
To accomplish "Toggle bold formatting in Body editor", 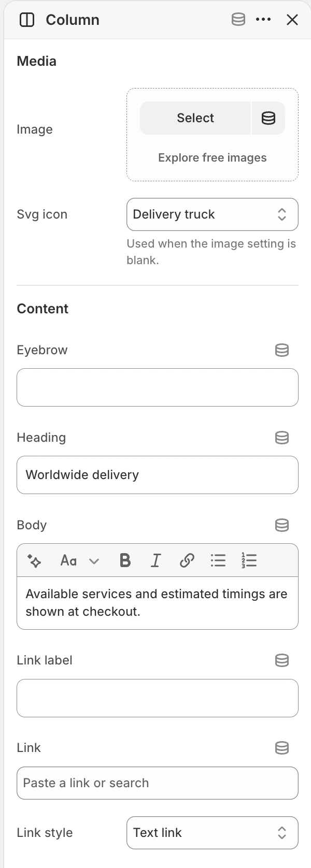I will pyautogui.click(x=125, y=560).
